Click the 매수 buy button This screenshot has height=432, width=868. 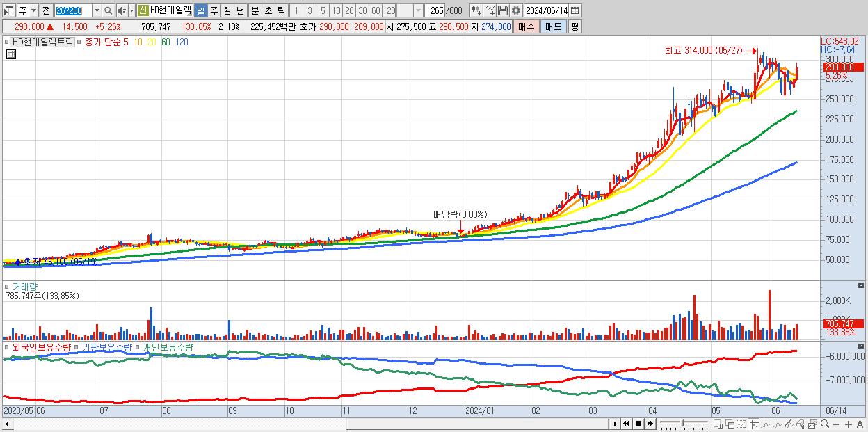[527, 26]
